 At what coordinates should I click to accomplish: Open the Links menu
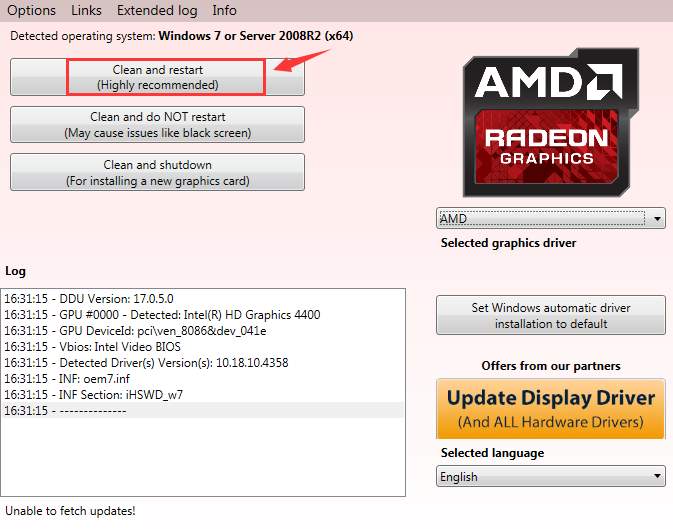pyautogui.click(x=86, y=10)
